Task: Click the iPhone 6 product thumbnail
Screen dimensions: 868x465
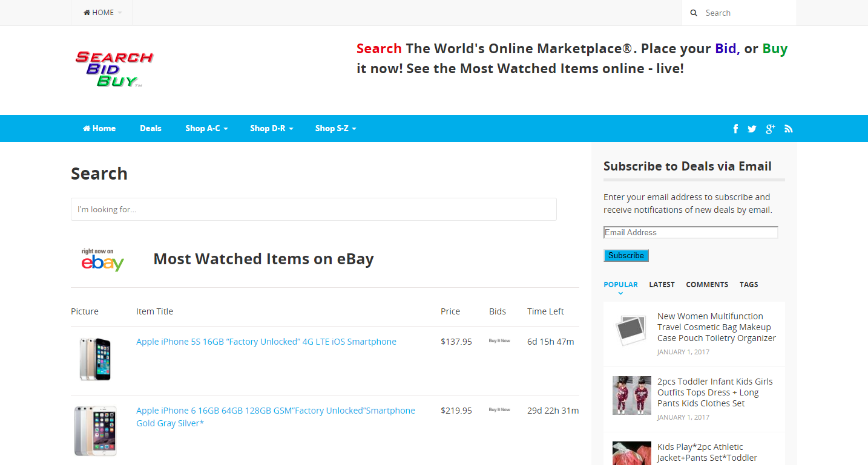Action: [x=95, y=431]
